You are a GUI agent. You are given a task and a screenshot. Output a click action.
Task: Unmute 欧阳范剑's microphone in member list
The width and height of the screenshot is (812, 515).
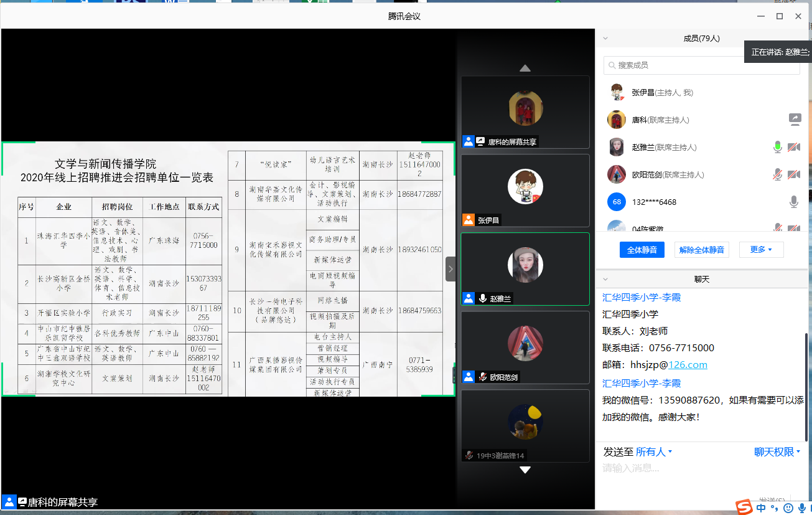[x=777, y=175]
